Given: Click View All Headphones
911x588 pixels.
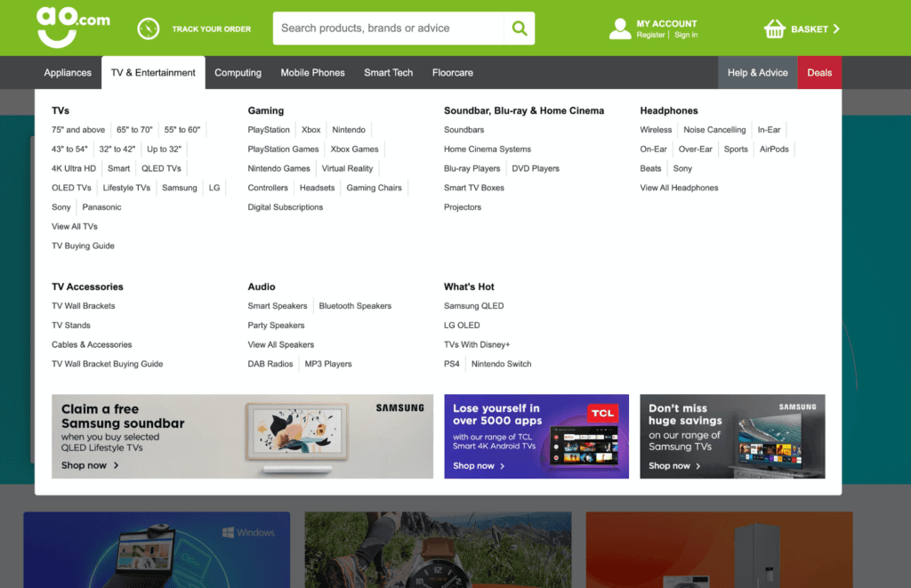Looking at the screenshot, I should pos(679,188).
